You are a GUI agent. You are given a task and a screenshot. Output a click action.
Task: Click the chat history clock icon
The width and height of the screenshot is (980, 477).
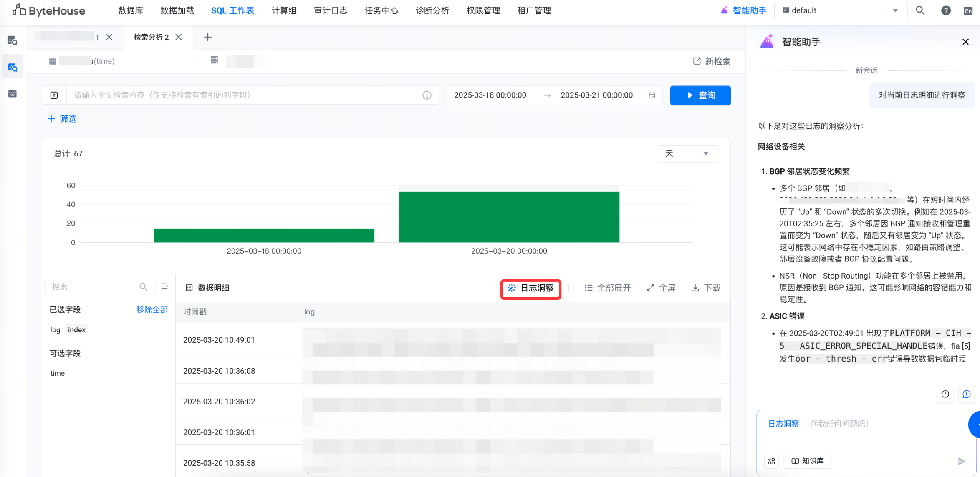coord(945,394)
